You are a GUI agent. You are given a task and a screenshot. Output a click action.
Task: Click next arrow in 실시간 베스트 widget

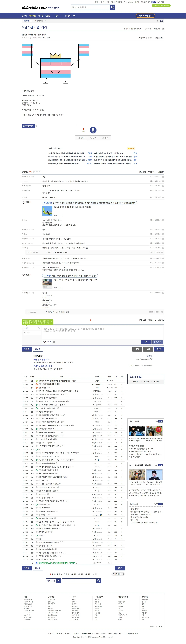coord(161,422)
